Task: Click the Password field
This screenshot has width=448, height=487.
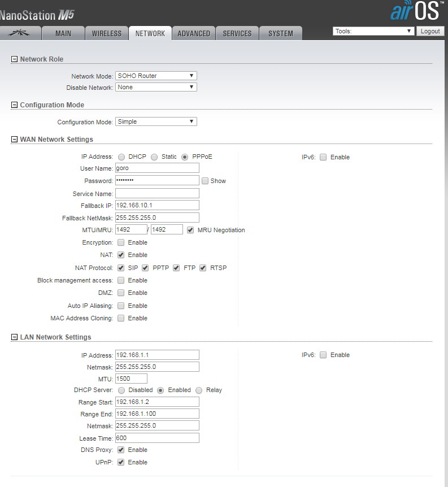Action: click(x=157, y=180)
